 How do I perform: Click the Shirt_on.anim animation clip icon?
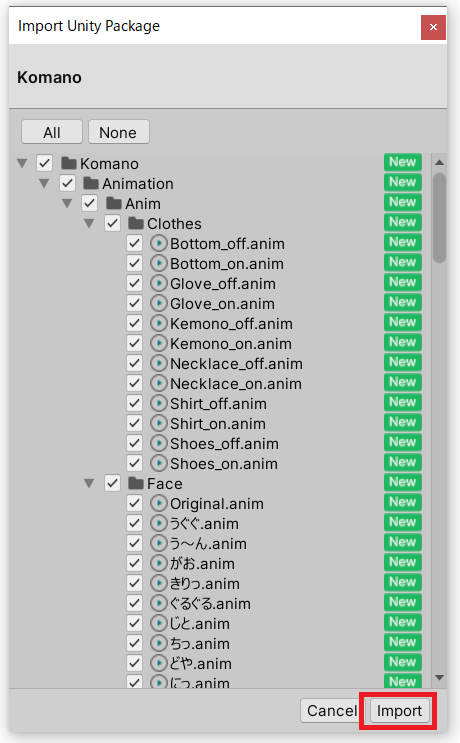pos(159,423)
